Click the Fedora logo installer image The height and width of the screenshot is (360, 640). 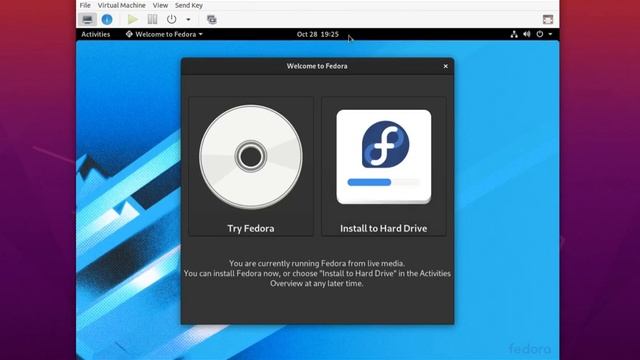[384, 157]
